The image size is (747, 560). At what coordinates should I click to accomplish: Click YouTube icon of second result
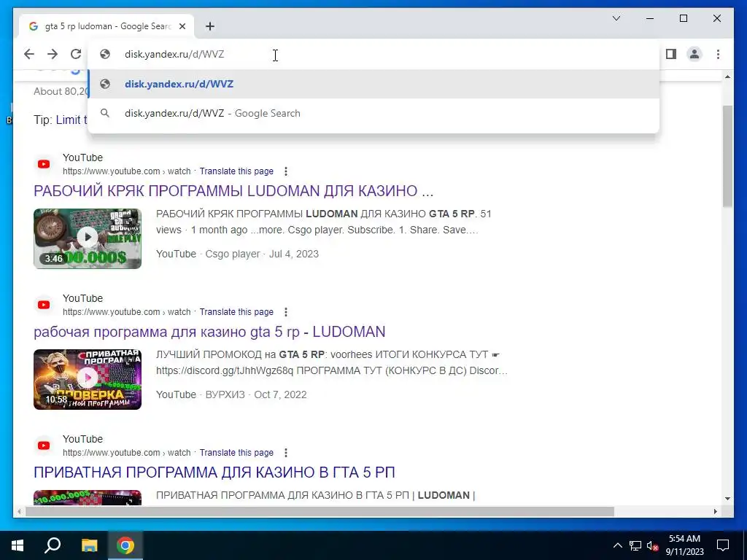tap(44, 305)
